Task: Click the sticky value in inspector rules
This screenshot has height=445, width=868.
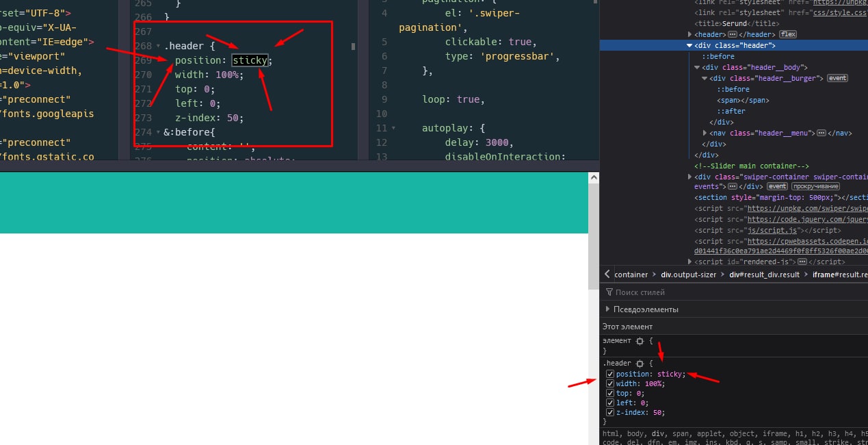Action: pos(670,374)
